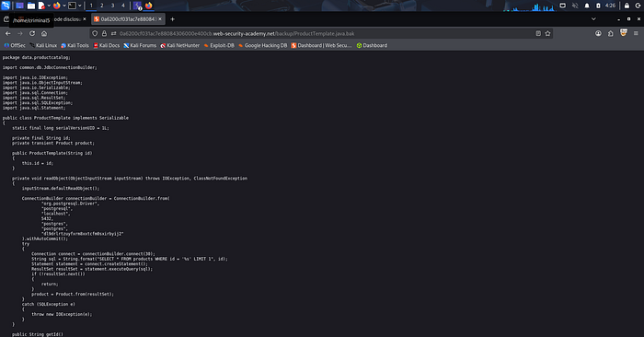Toggle the muted volume tray icon
Image resolution: width=644 pixels, height=337 pixels.
pyautogui.click(x=575, y=6)
